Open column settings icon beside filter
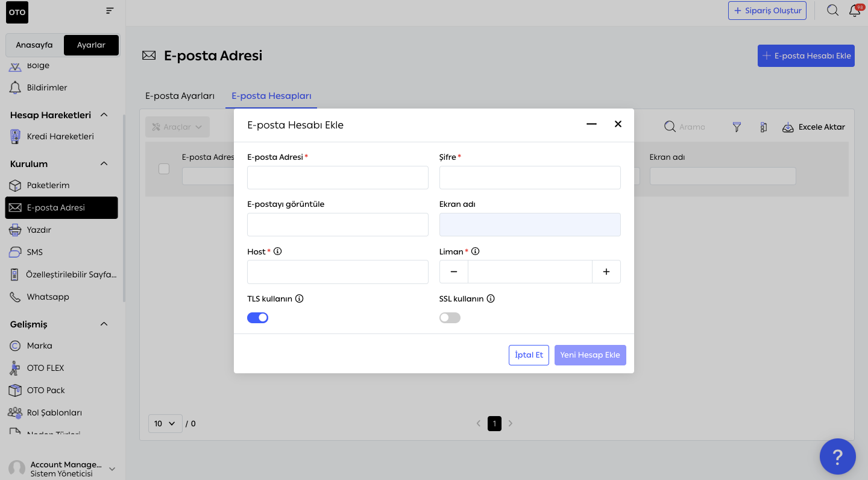This screenshot has width=868, height=480. (764, 127)
